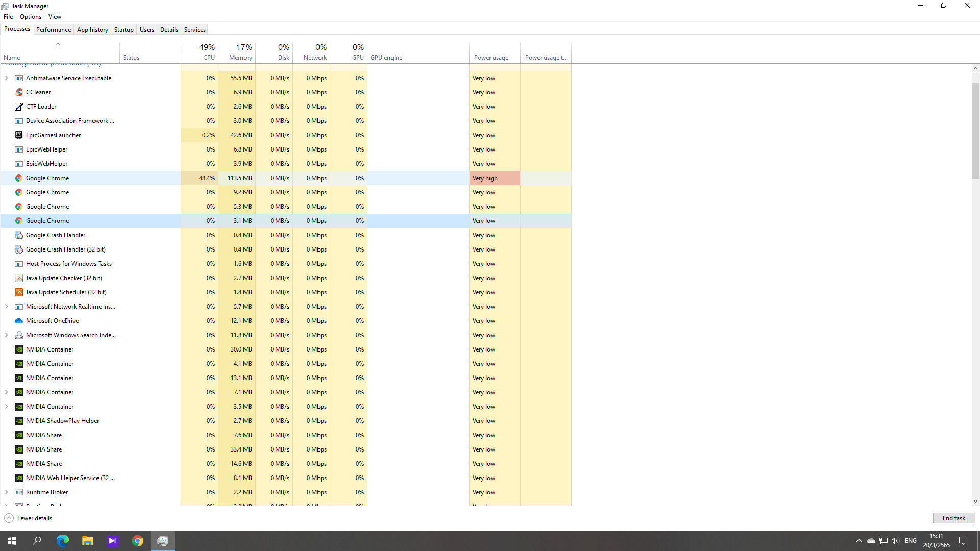Screen dimensions: 980x551
Task: Click the Java Update Checker icon
Action: (x=19, y=278)
